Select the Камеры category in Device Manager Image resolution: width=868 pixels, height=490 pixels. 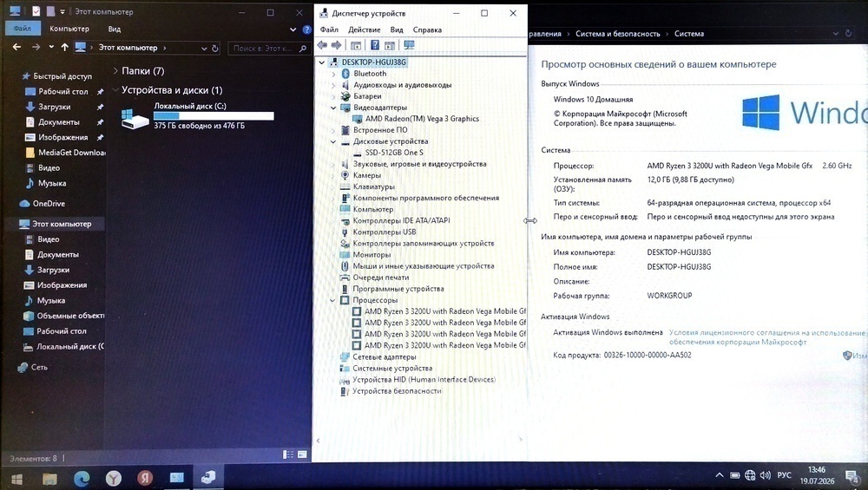367,175
